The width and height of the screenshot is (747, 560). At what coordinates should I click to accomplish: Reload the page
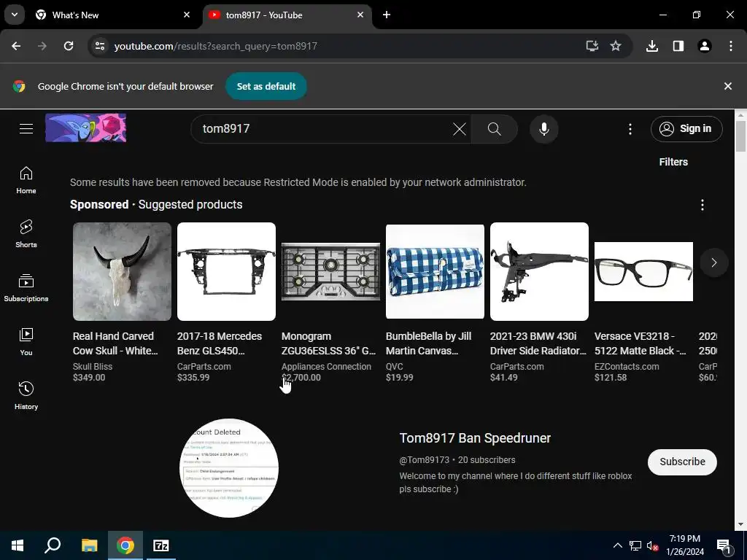point(69,46)
